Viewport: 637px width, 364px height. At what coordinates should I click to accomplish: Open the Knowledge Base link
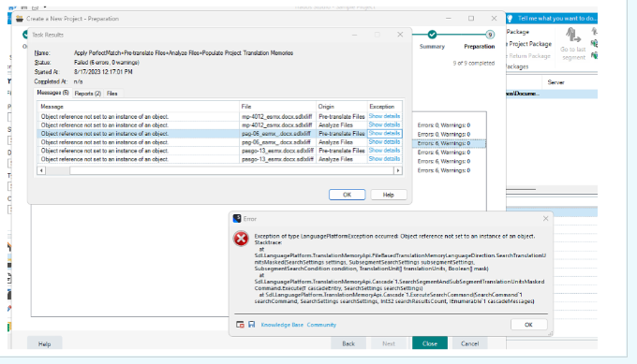pyautogui.click(x=282, y=325)
